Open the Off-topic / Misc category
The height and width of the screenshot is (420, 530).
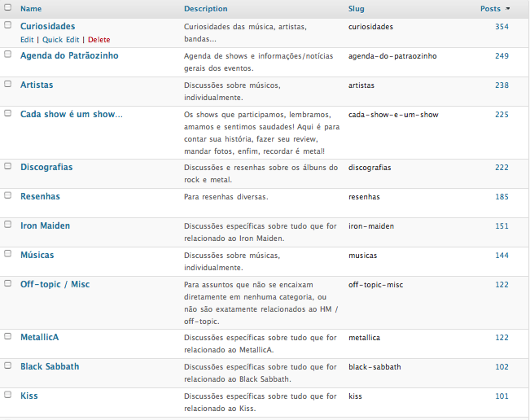click(55, 285)
